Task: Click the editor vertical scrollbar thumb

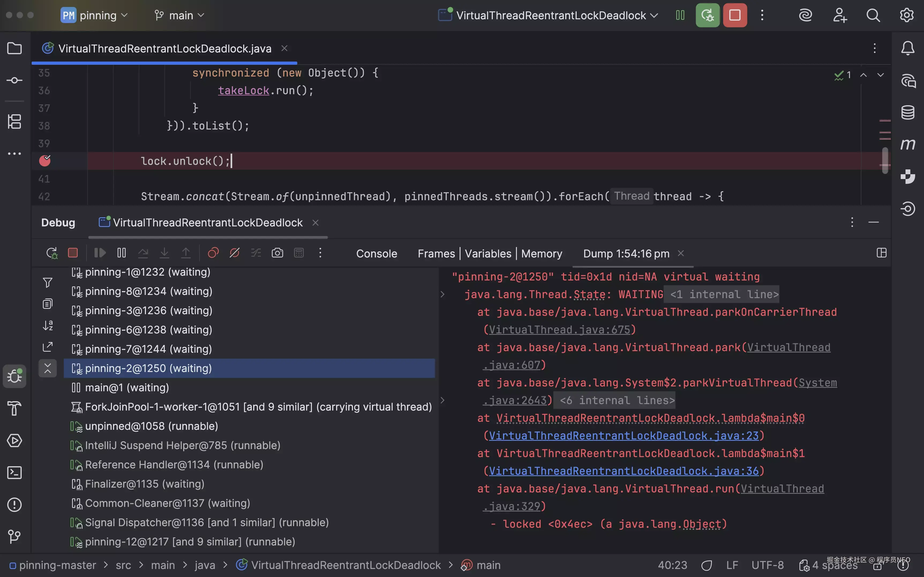Action: pos(885,160)
